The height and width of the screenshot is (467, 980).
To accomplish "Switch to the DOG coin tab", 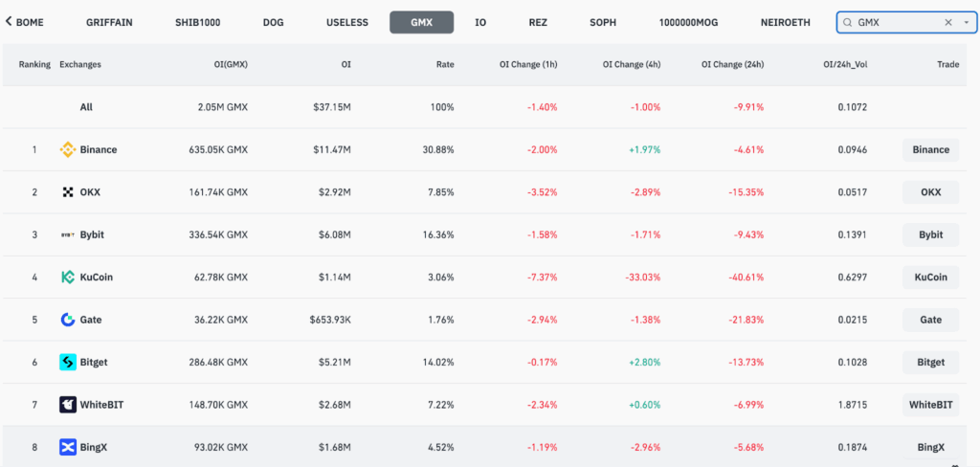I will (x=273, y=23).
